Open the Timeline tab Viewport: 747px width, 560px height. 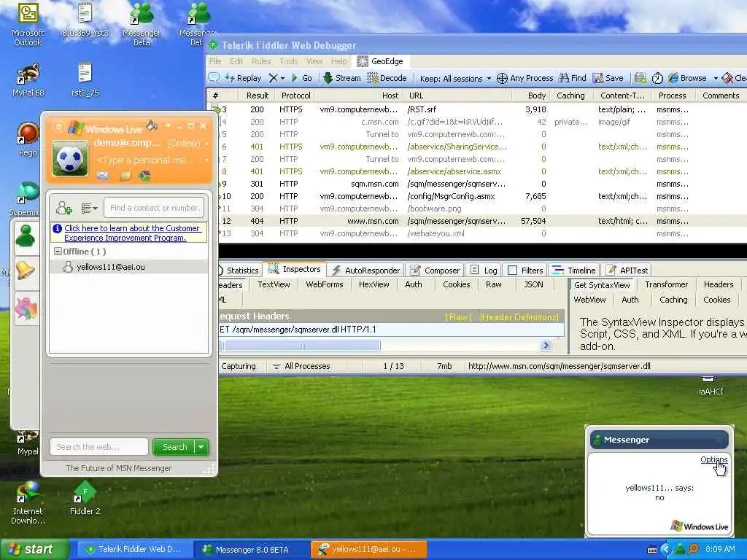pos(574,271)
